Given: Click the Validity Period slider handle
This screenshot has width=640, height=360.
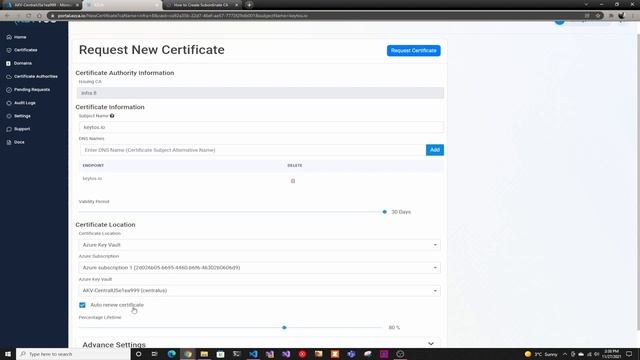Looking at the screenshot, I should click(x=384, y=212).
